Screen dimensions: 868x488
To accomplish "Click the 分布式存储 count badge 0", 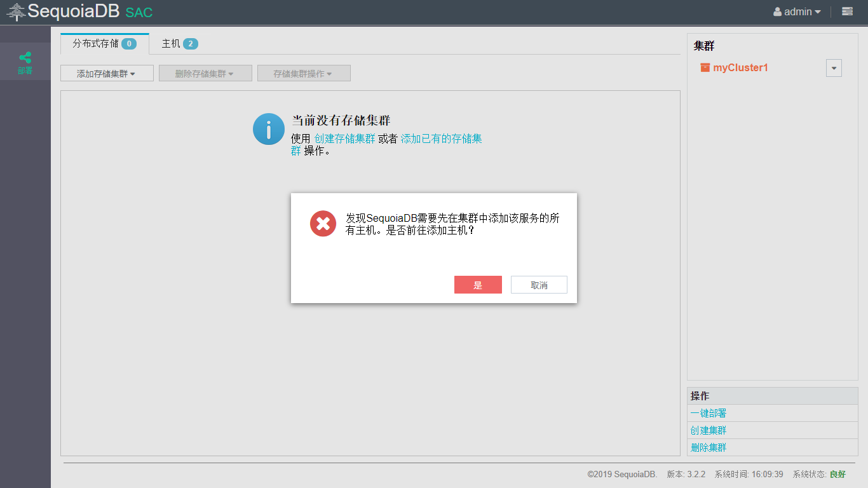I will pyautogui.click(x=129, y=44).
